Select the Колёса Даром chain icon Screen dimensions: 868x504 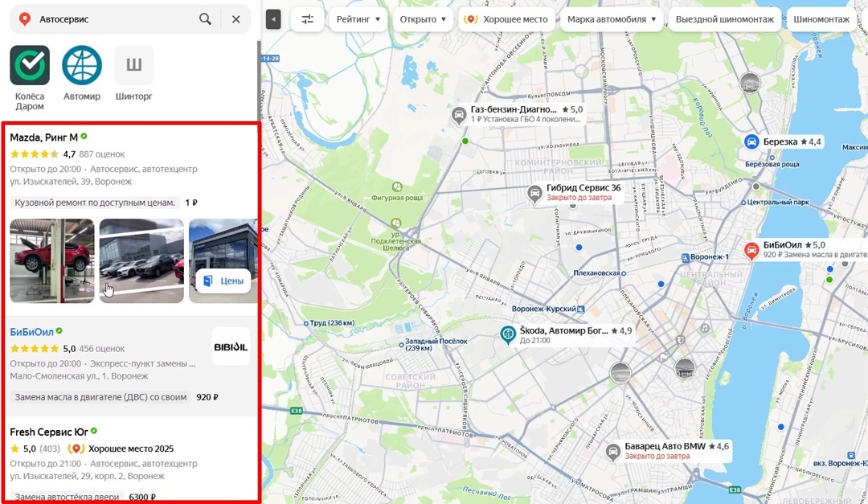30,65
